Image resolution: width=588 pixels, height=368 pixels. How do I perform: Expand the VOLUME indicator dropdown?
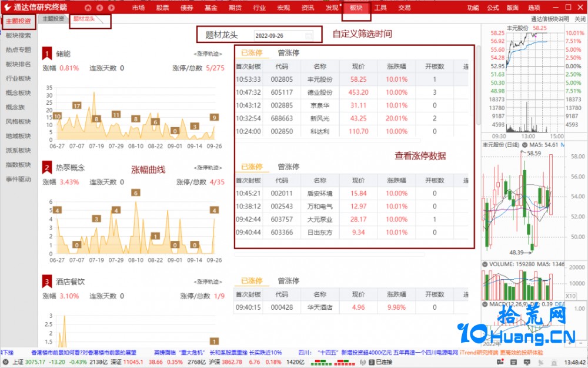click(485, 264)
